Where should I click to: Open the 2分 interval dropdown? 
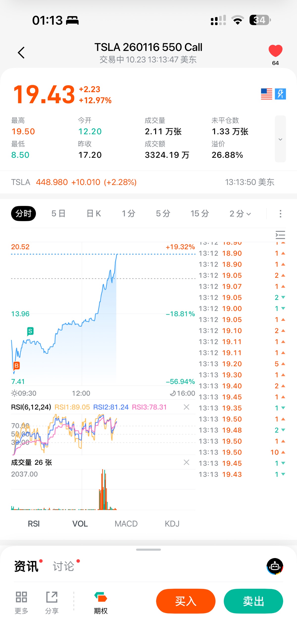coord(240,214)
